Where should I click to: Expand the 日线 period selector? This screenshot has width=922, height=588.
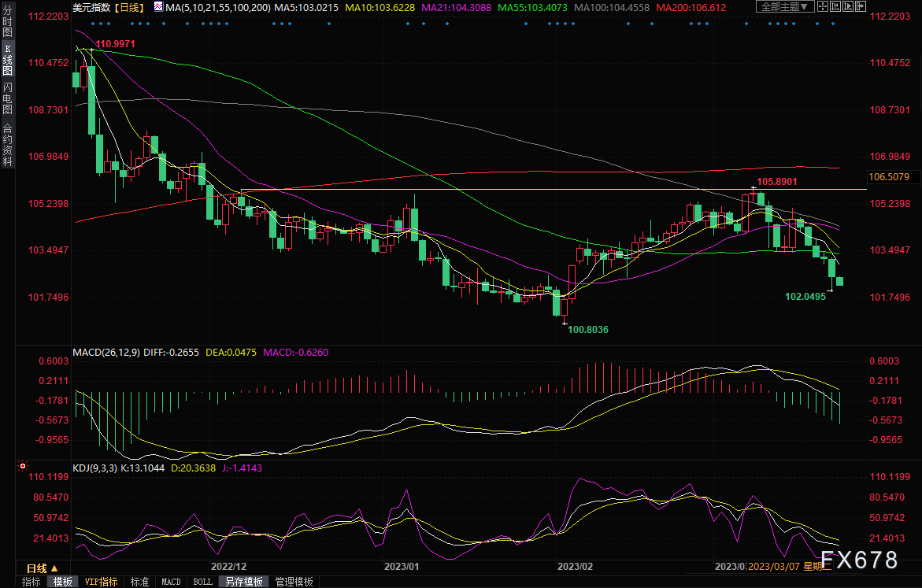[x=43, y=568]
